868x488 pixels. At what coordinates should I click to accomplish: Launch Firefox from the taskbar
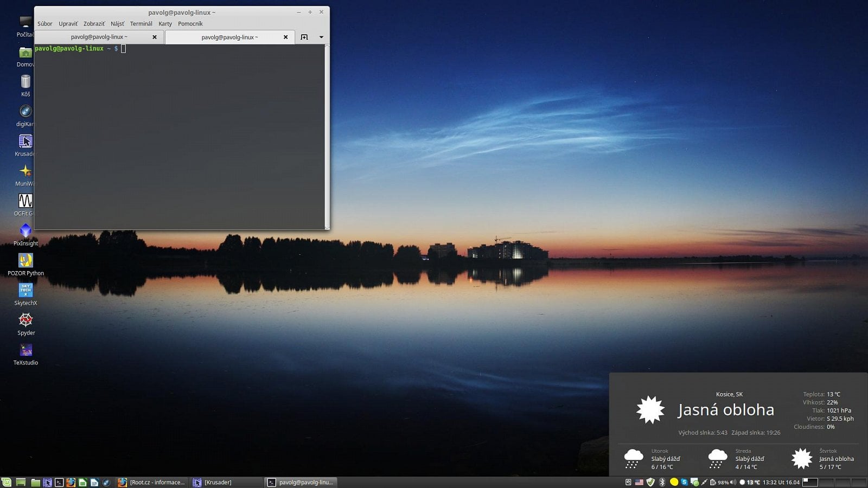coord(71,482)
